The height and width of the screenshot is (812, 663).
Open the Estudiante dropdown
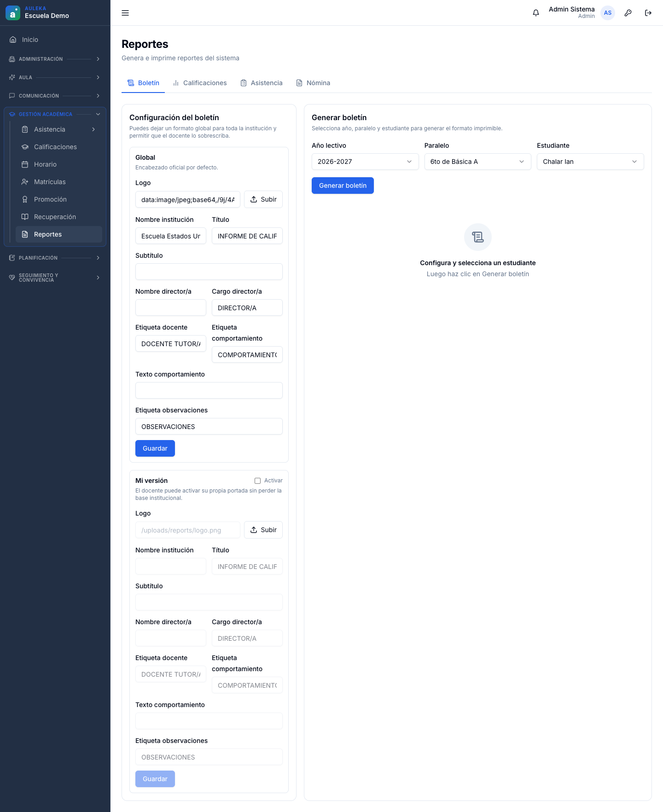tap(590, 162)
